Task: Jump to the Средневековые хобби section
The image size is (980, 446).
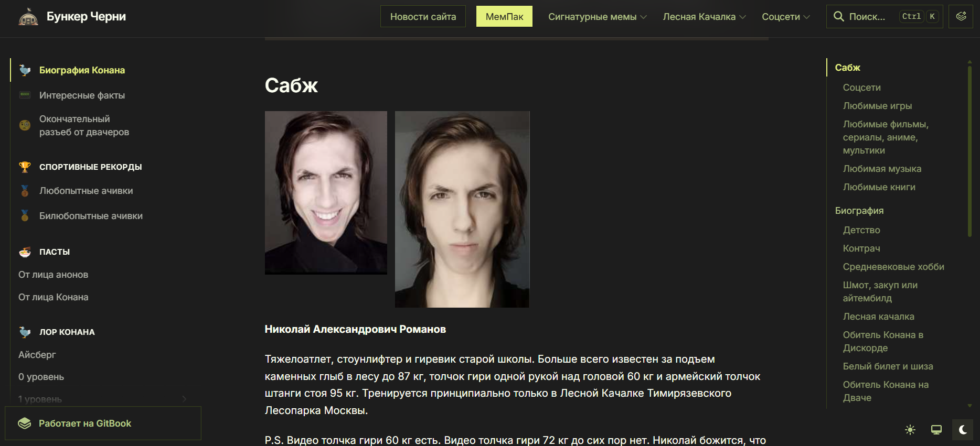Action: coord(893,266)
